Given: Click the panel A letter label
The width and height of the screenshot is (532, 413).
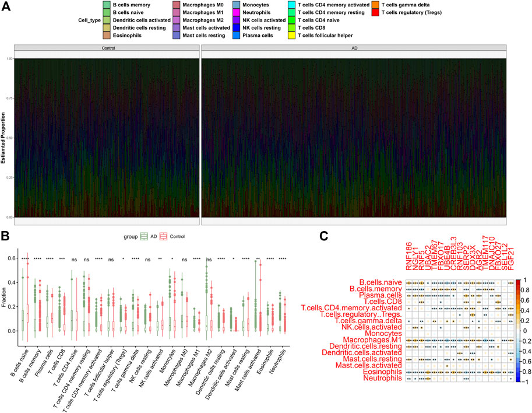Looking at the screenshot, I should [x=6, y=6].
